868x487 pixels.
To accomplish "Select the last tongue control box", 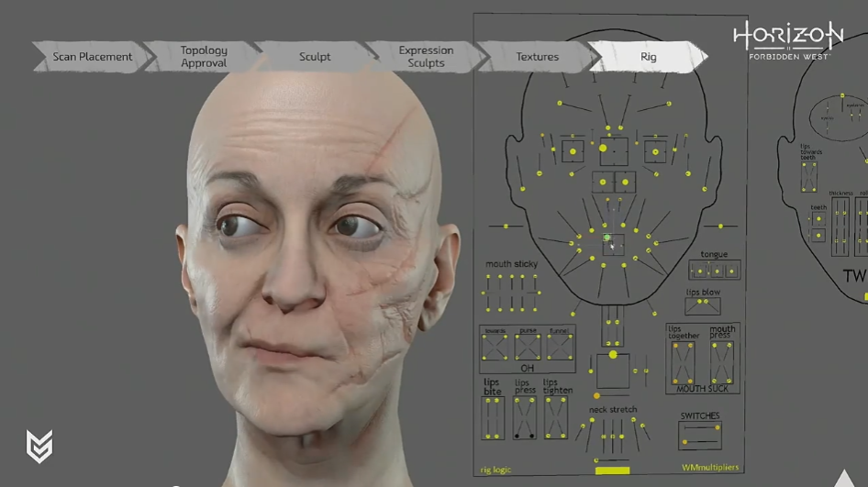I will point(732,271).
